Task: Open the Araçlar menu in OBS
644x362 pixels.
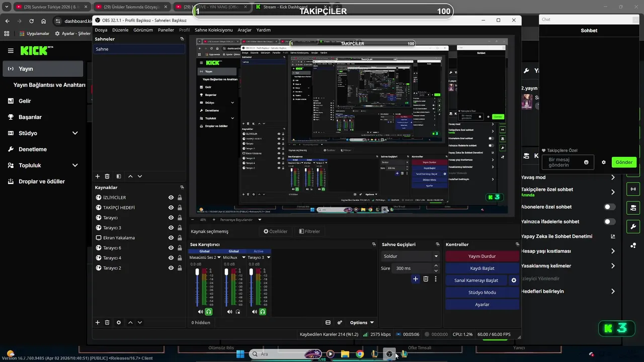Action: tap(245, 30)
